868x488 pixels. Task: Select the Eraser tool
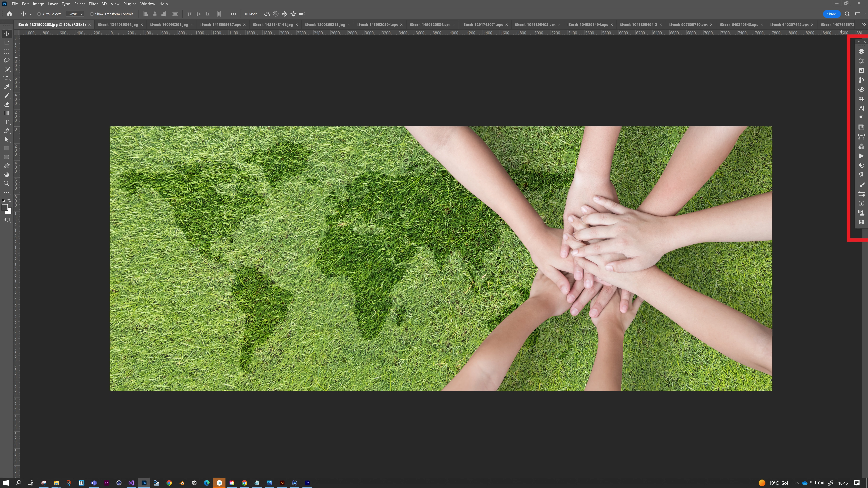6,104
